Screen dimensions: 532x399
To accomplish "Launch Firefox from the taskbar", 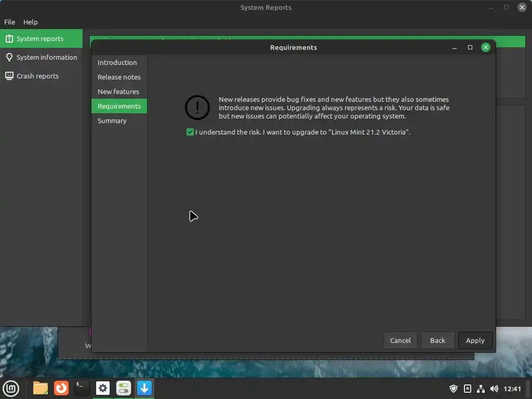I will 61,388.
